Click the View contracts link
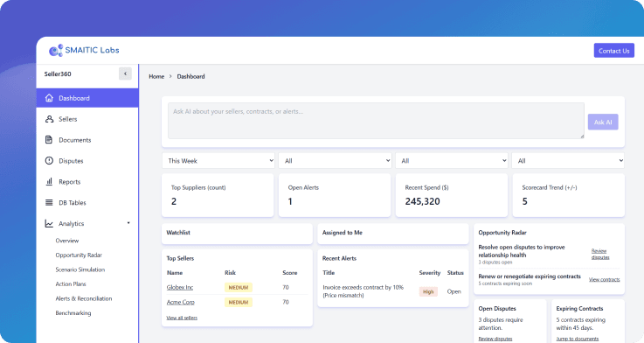 tap(604, 279)
